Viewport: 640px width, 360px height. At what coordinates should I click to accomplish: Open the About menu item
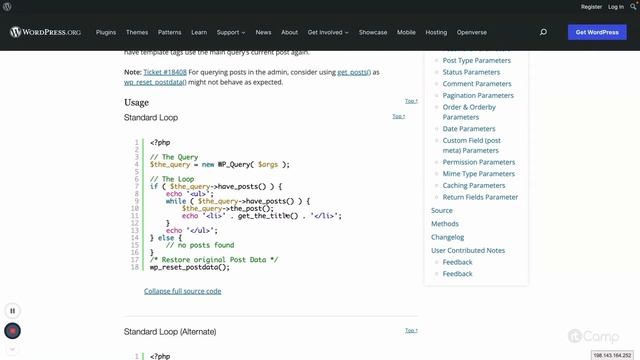point(289,32)
